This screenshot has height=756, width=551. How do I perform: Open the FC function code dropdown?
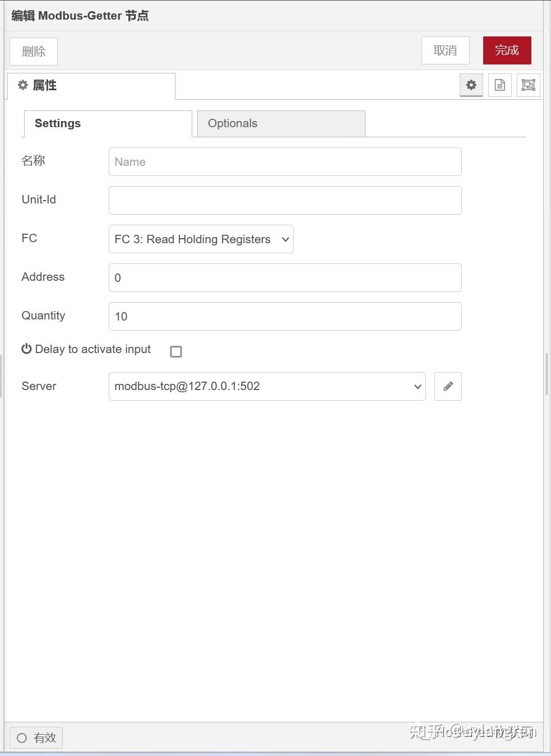201,239
